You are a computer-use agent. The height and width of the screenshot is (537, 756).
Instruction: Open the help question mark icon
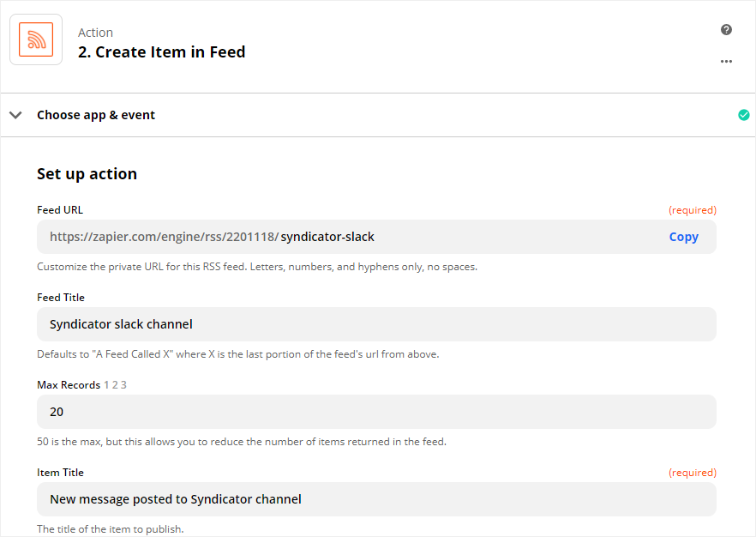(726, 30)
